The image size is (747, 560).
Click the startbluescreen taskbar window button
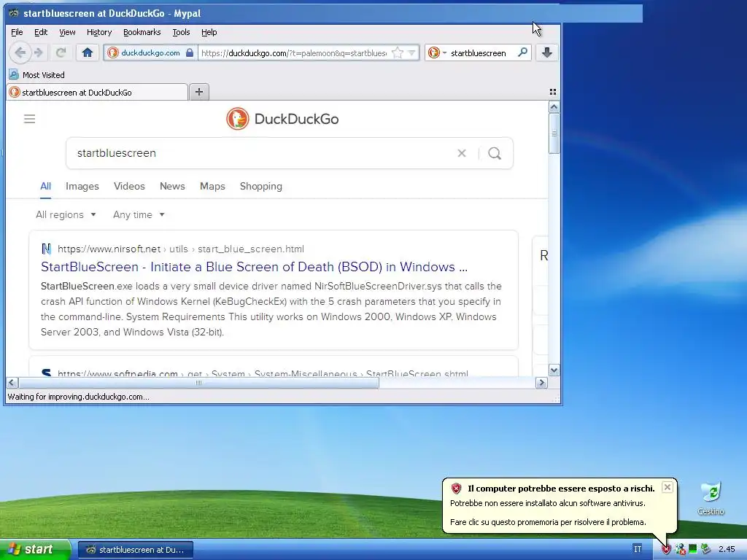coord(135,550)
